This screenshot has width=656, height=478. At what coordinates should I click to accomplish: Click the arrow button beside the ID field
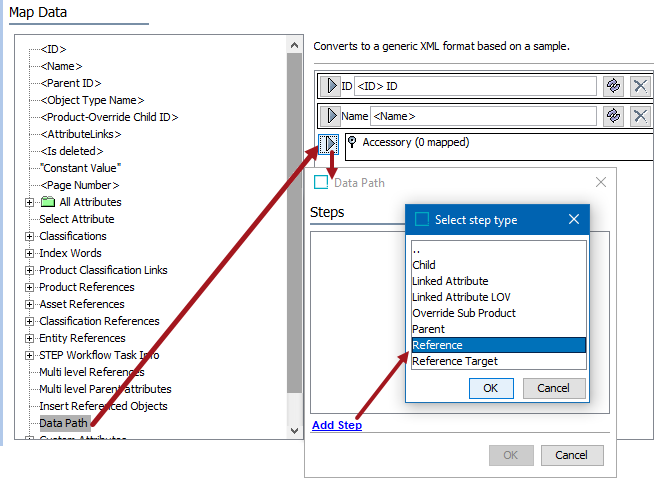click(332, 86)
